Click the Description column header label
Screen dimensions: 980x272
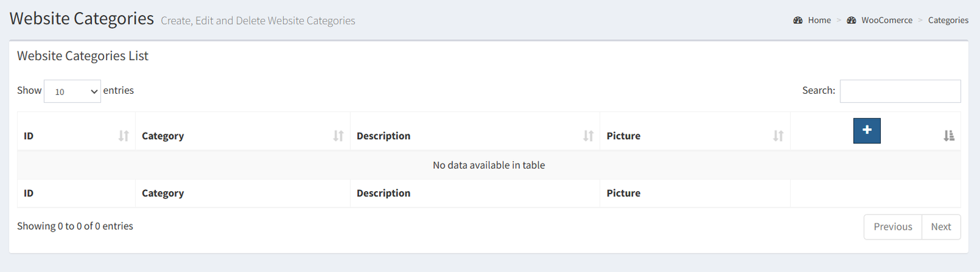pos(383,136)
